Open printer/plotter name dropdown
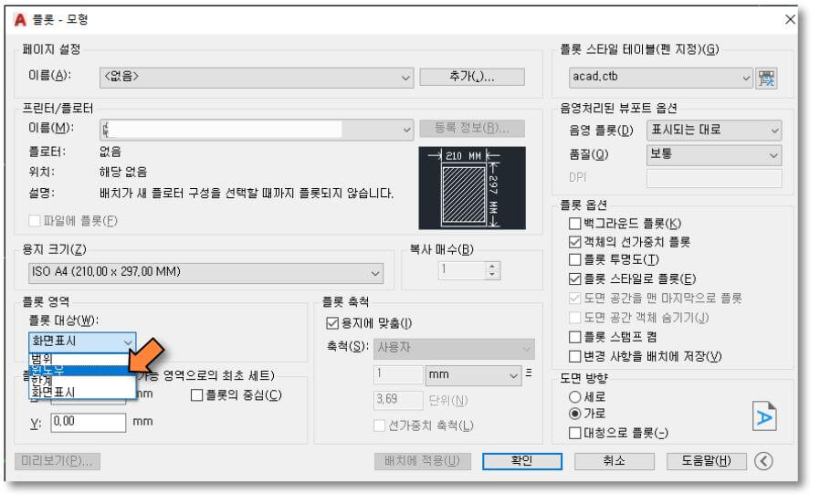This screenshot has height=504, width=820. coord(257,129)
